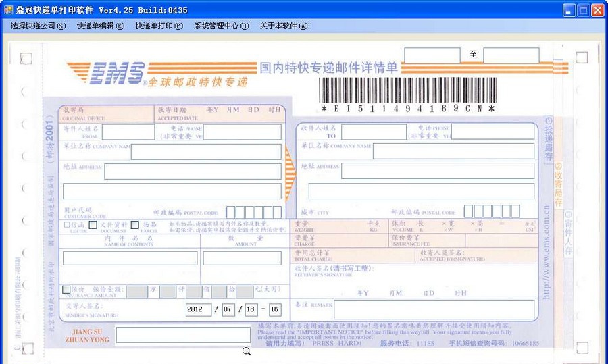608x364 pixels.
Task: Open the 系统管理中心 menu
Action: (x=222, y=26)
